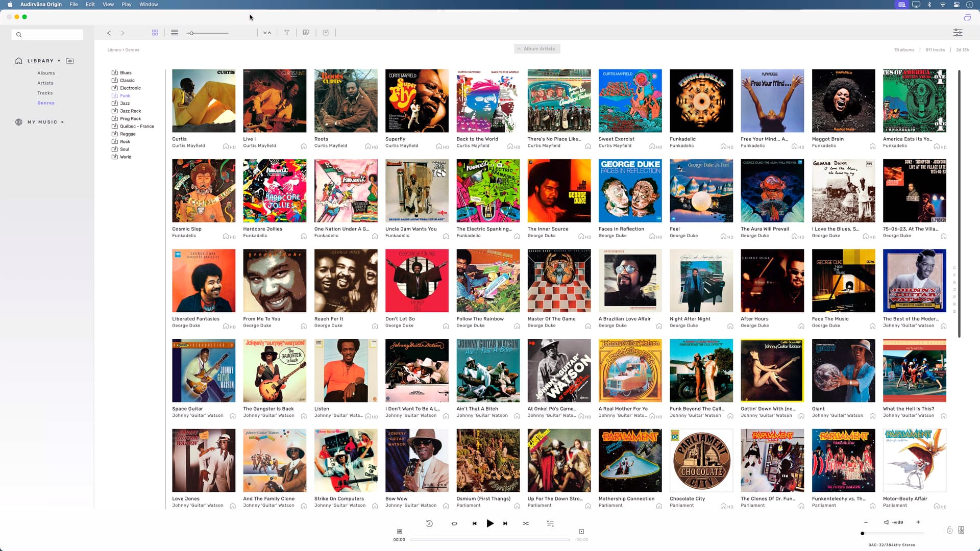The height and width of the screenshot is (551, 980).
Task: Open audio settings sliders icon
Action: [x=958, y=33]
